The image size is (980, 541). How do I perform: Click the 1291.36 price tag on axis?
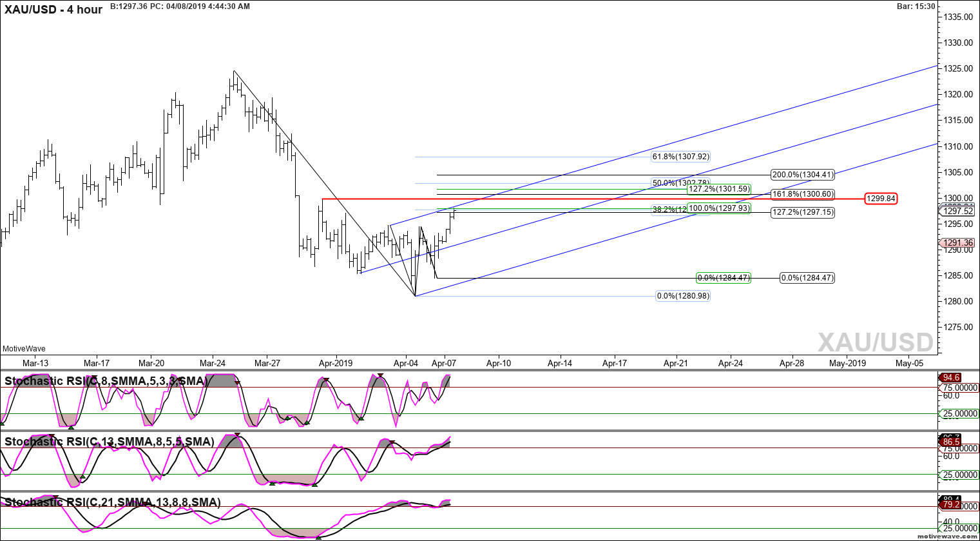pyautogui.click(x=957, y=243)
